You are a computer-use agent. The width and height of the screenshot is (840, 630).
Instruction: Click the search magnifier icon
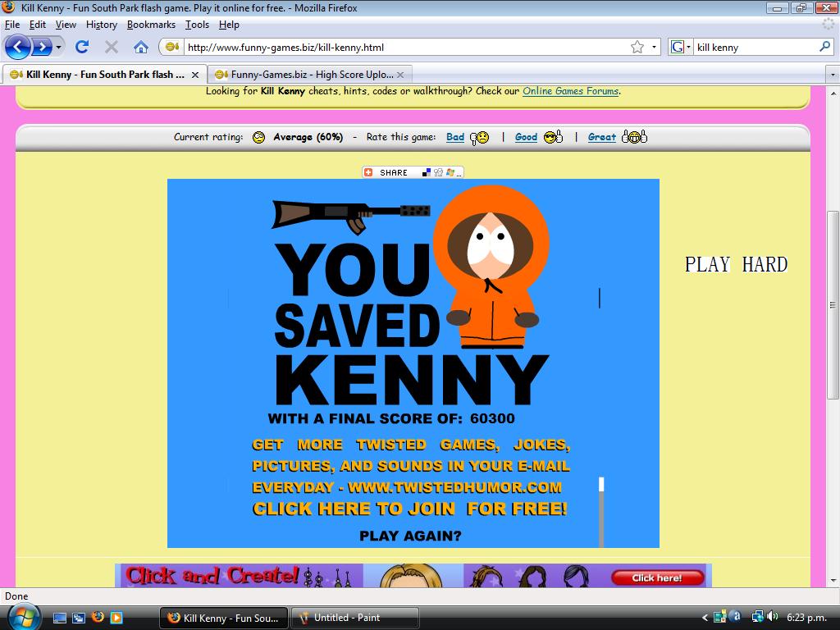(x=825, y=47)
